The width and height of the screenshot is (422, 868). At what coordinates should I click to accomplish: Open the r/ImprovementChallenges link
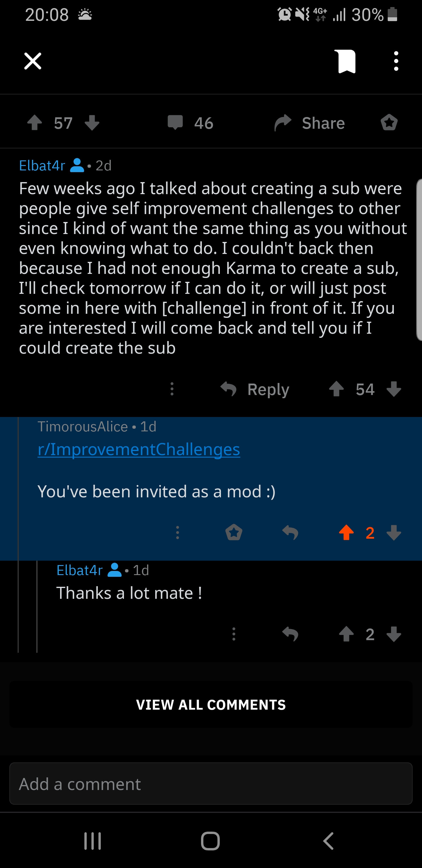tap(139, 450)
